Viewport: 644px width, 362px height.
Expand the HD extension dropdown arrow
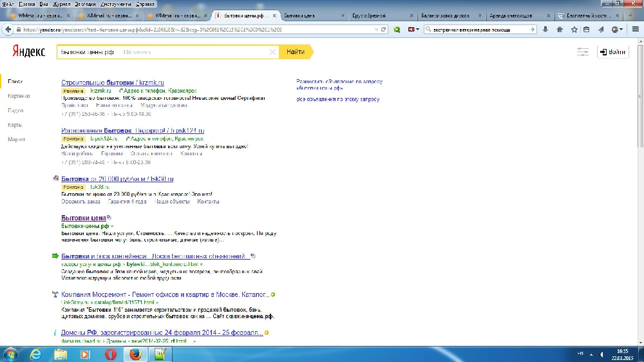pyautogui.click(x=418, y=30)
